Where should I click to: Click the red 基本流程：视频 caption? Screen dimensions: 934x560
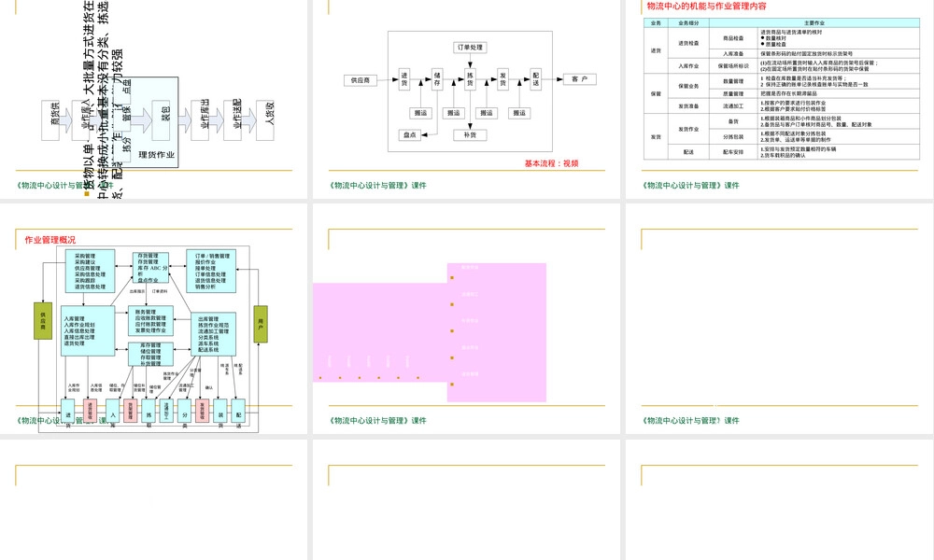tap(551, 163)
